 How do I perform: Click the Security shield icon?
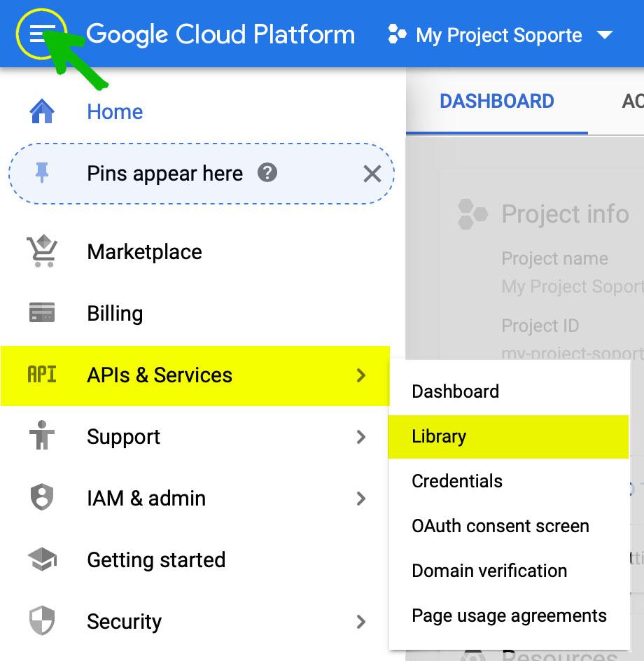(42, 620)
